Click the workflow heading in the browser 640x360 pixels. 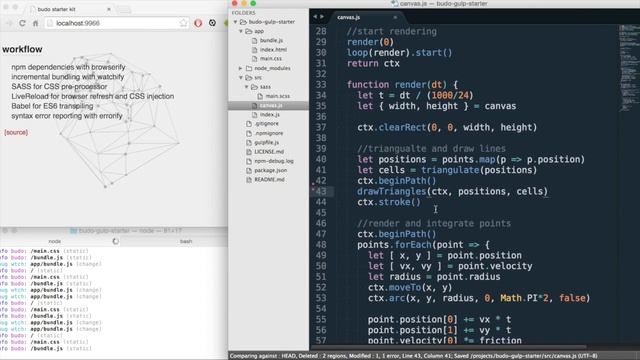coord(22,49)
